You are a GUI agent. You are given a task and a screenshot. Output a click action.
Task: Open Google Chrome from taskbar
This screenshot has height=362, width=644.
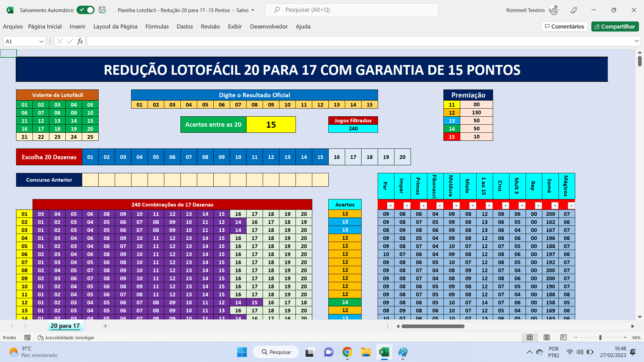pyautogui.click(x=347, y=352)
